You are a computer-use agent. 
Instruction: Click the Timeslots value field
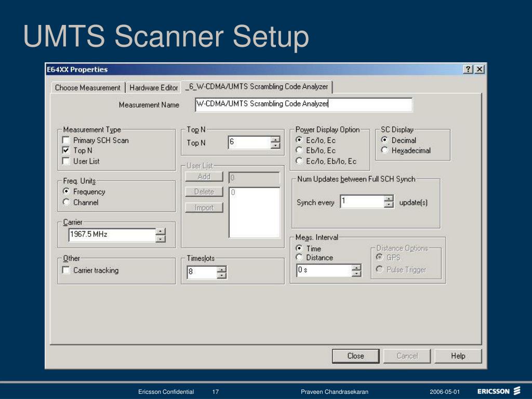(202, 272)
